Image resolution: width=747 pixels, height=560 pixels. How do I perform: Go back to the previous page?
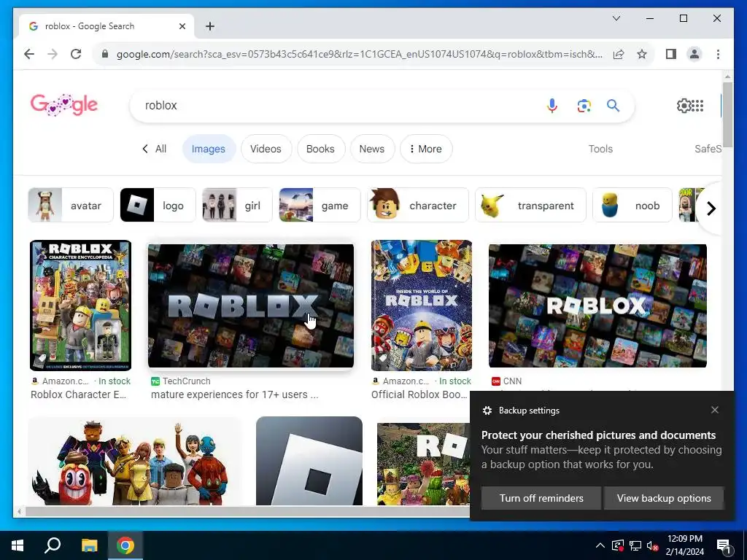point(29,54)
